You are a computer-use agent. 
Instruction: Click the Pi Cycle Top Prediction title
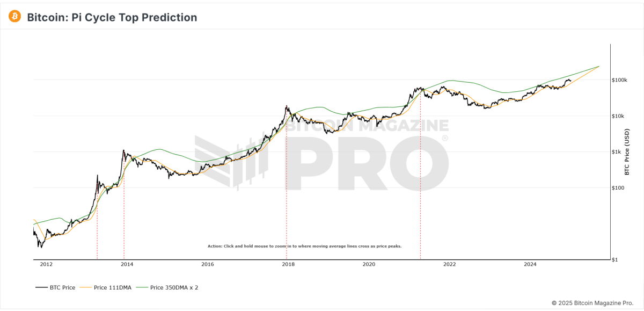112,17
